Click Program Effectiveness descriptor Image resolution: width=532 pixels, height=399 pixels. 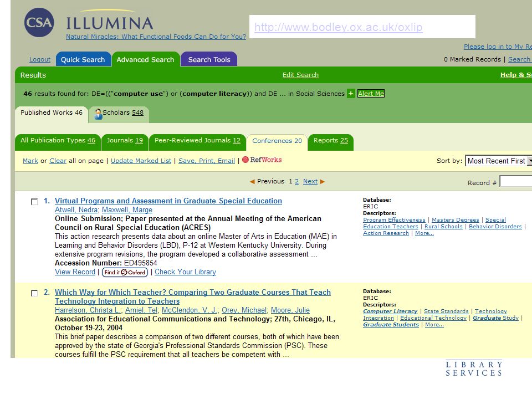point(394,220)
